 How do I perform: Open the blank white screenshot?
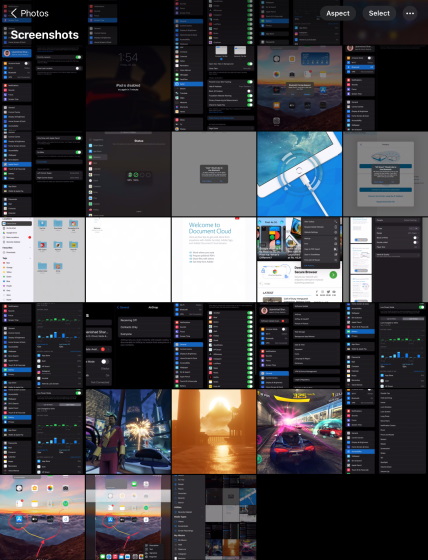[128, 260]
